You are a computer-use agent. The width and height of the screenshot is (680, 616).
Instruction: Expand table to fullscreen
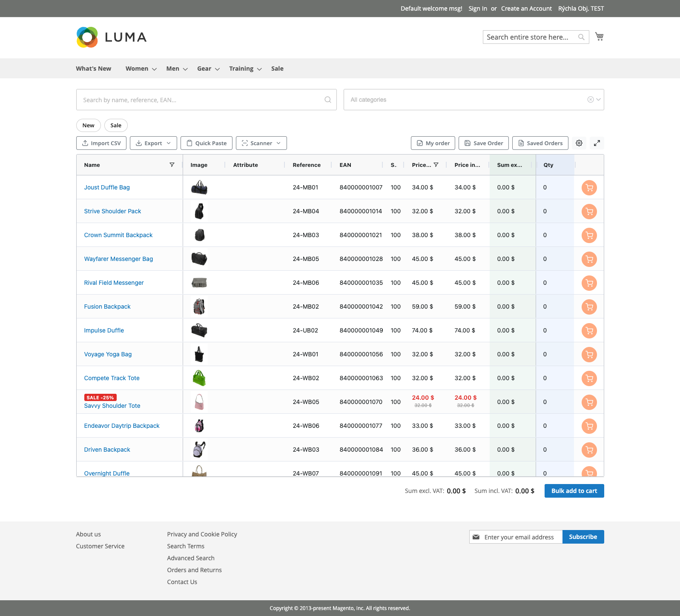(597, 143)
